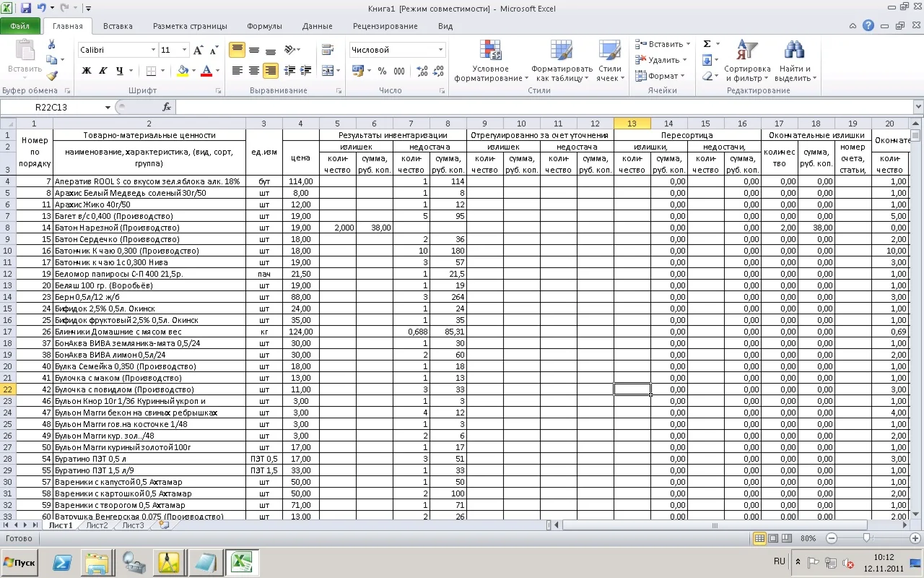Screen dimensions: 924x578
Task: Click Условное форматирование button
Action: (x=491, y=61)
